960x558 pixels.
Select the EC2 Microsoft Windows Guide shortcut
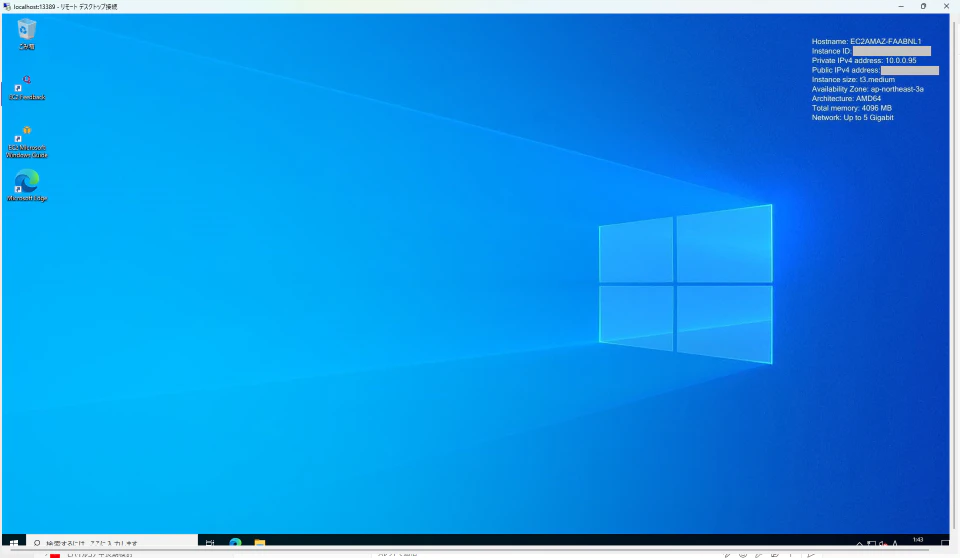click(x=26, y=142)
